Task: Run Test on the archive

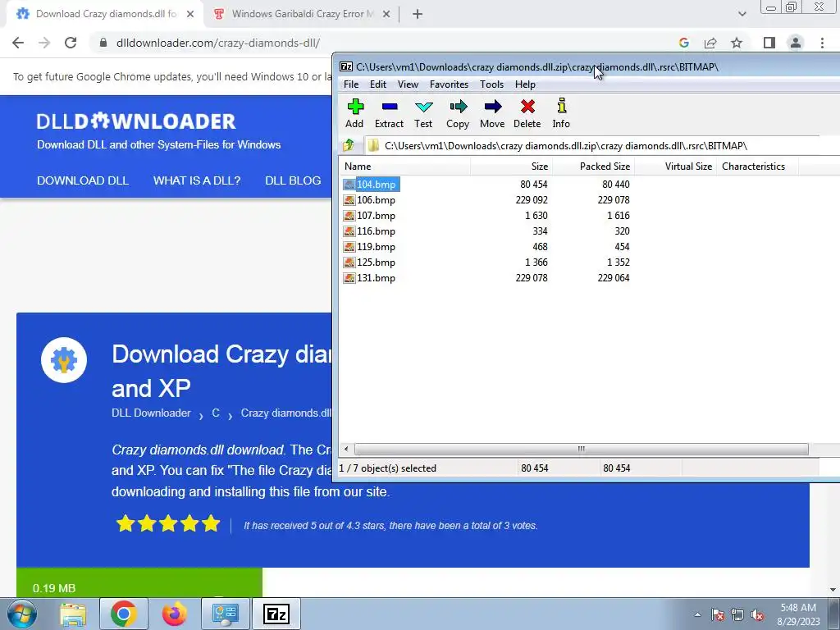Action: click(423, 113)
